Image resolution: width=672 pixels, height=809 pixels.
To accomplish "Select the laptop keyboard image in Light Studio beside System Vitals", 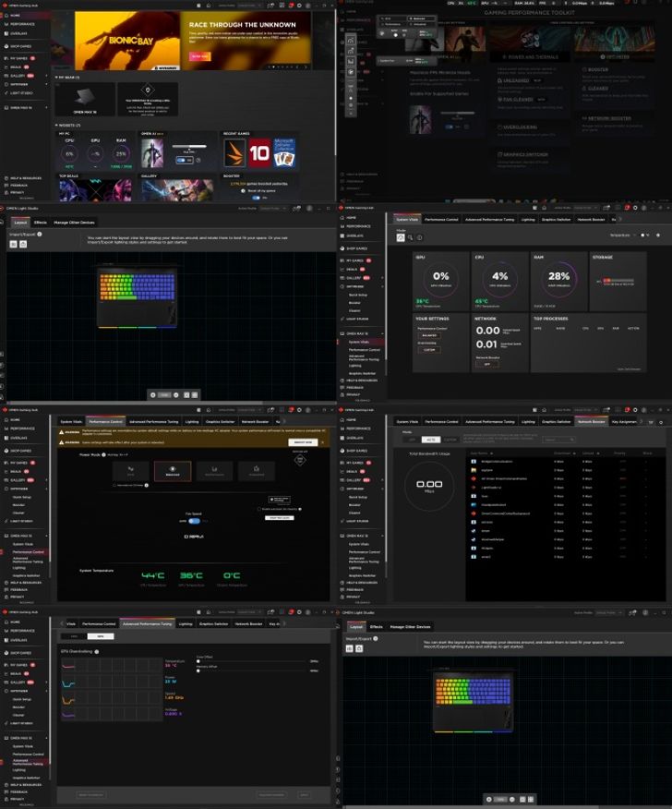I will click(x=138, y=297).
